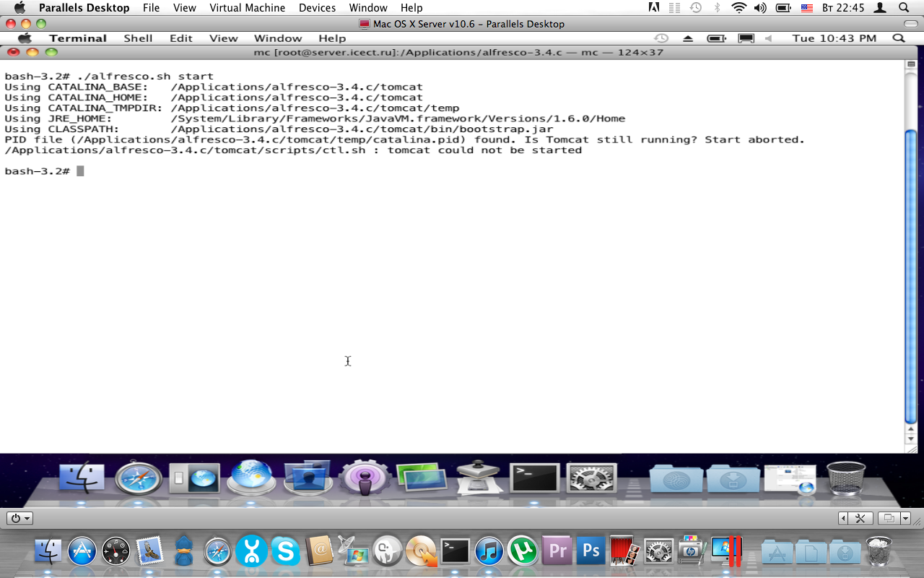Open Parallels Desktop application menu
Viewport: 924px width, 578px height.
(x=84, y=8)
